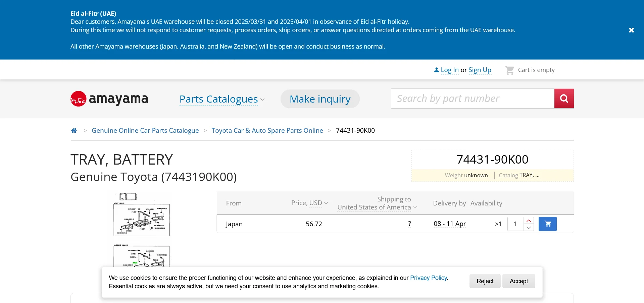Click Make inquiry button
The width and height of the screenshot is (644, 303).
(x=320, y=99)
